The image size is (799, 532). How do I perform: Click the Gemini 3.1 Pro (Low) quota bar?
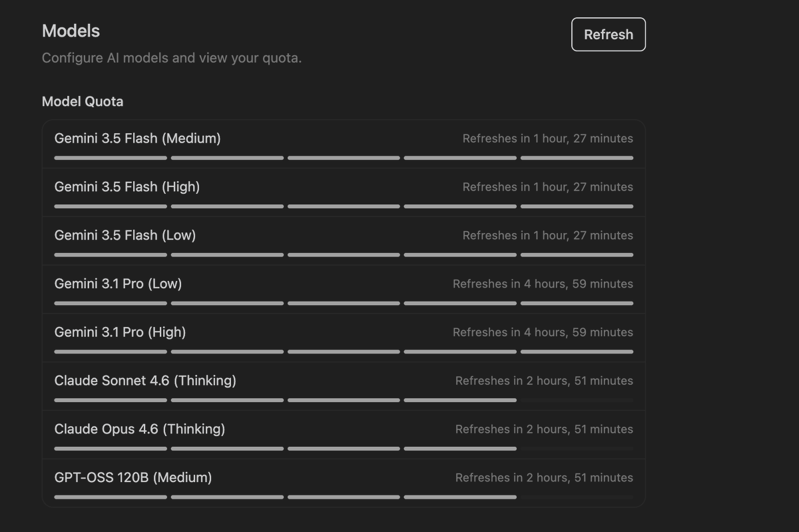344,304
